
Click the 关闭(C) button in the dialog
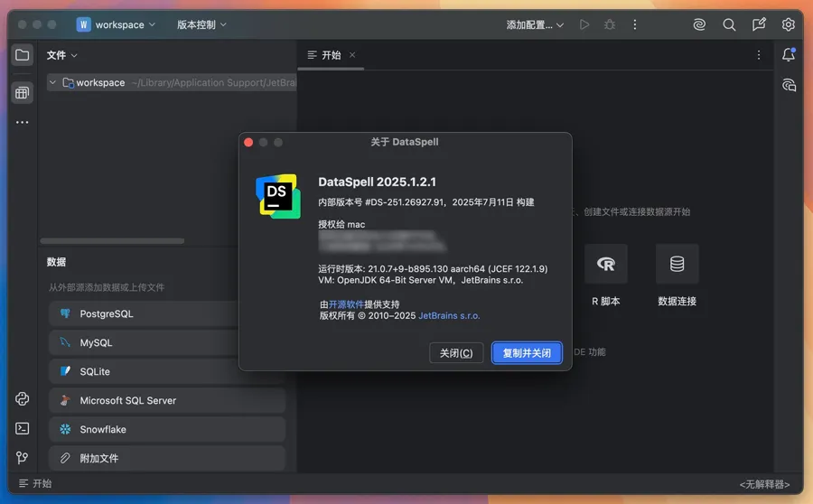456,353
